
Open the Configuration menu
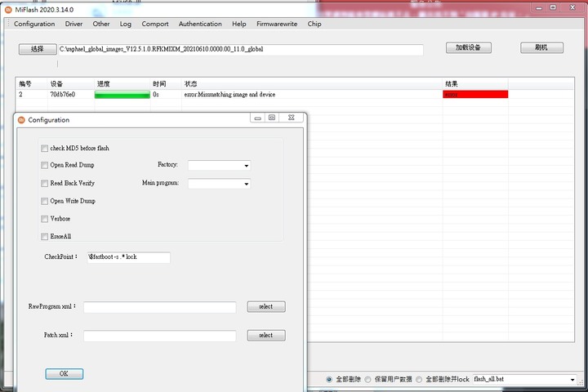point(34,24)
